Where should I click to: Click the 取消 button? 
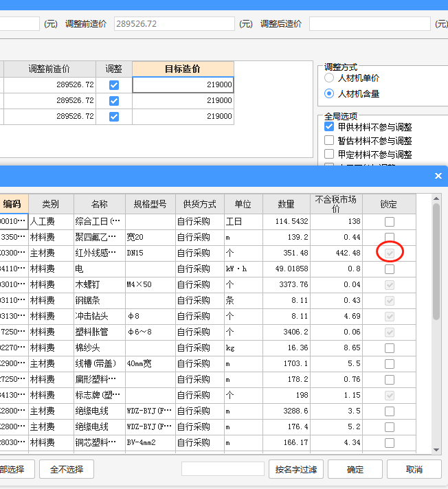coord(414,469)
